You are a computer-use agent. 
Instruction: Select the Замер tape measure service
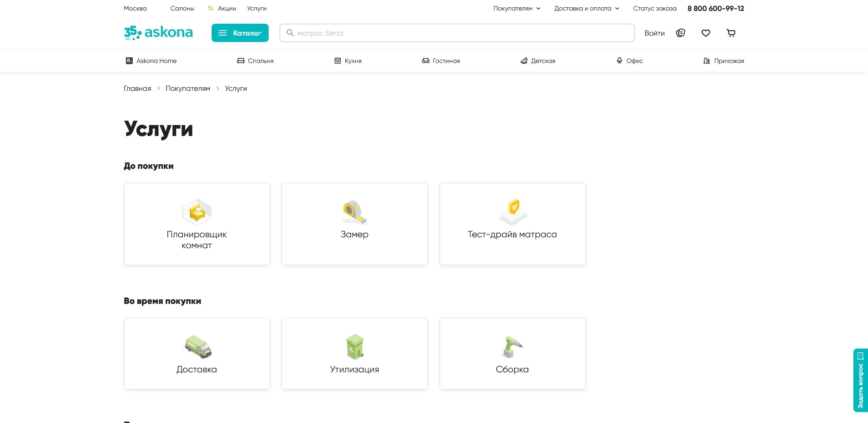[354, 224]
